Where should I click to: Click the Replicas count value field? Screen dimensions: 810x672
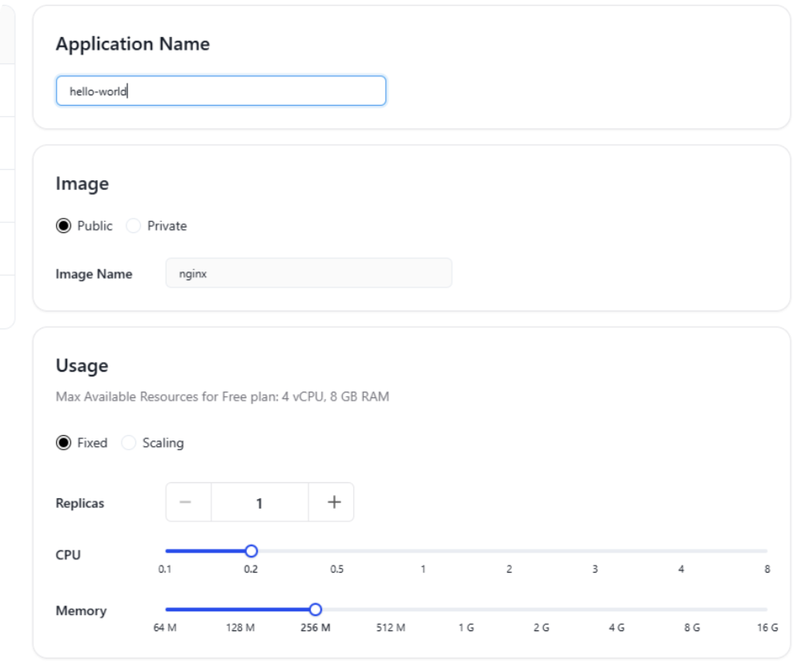pos(260,502)
